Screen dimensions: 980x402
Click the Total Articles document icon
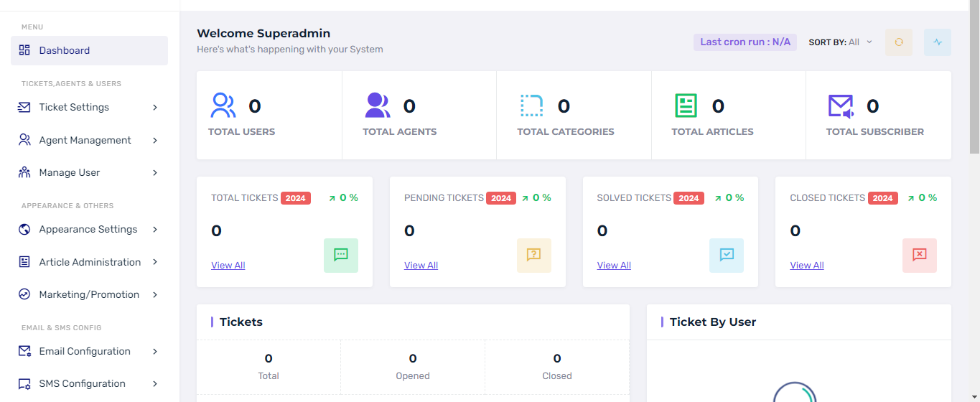pyautogui.click(x=686, y=106)
